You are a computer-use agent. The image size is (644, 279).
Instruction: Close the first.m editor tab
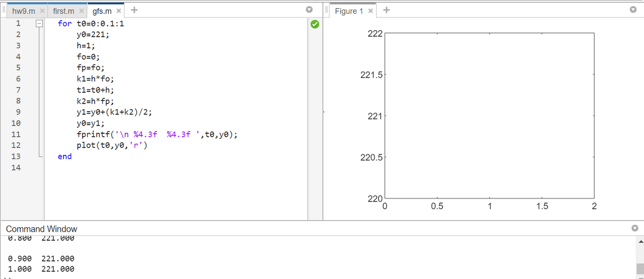pyautogui.click(x=81, y=11)
